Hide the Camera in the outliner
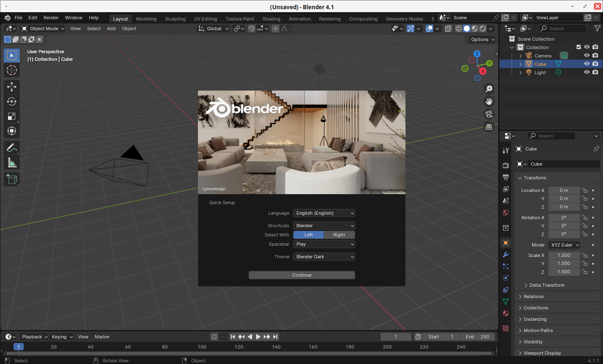Screen dimensions: 603x364 click(x=587, y=56)
